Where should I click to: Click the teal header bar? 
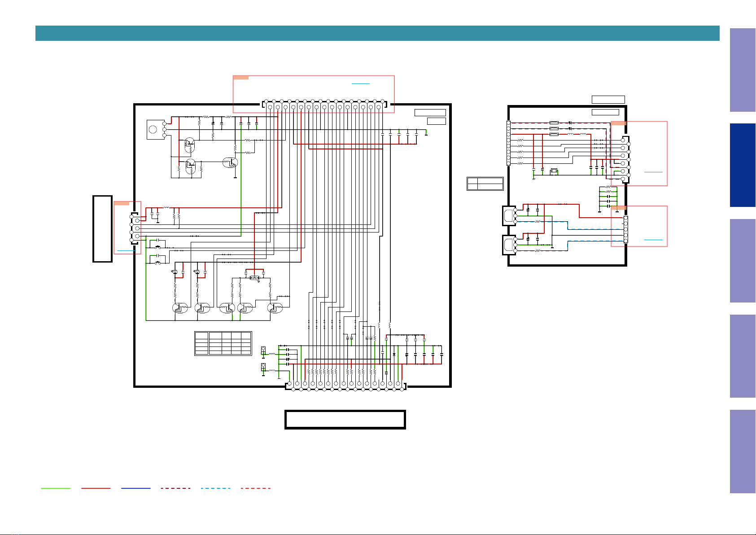pos(377,33)
